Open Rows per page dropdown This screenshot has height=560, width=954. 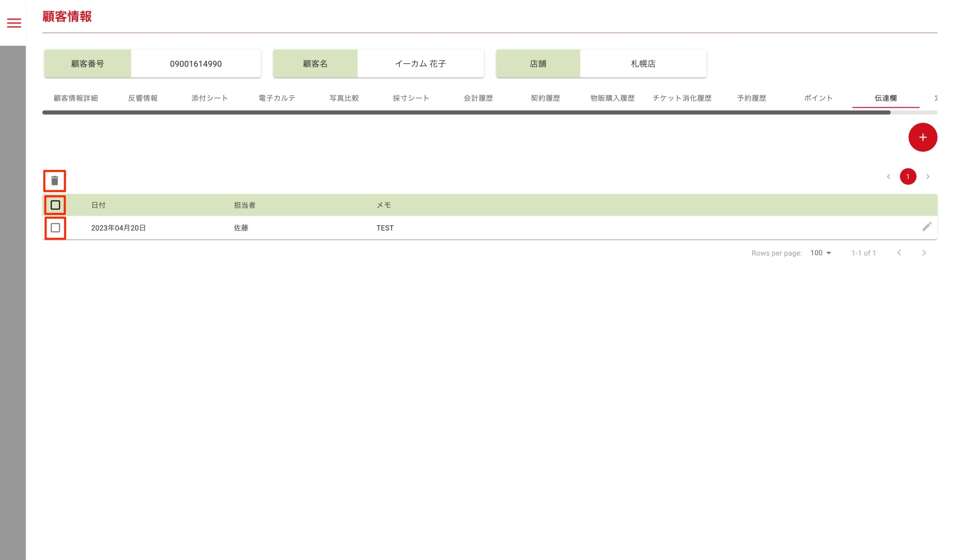click(820, 253)
